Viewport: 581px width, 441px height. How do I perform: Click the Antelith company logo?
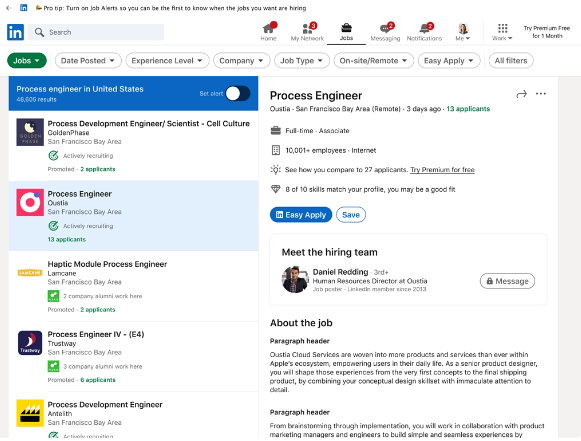30,413
